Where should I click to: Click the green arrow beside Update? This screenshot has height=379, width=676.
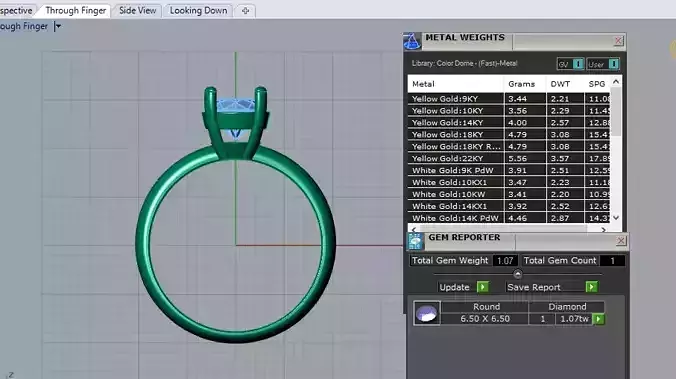pos(483,287)
